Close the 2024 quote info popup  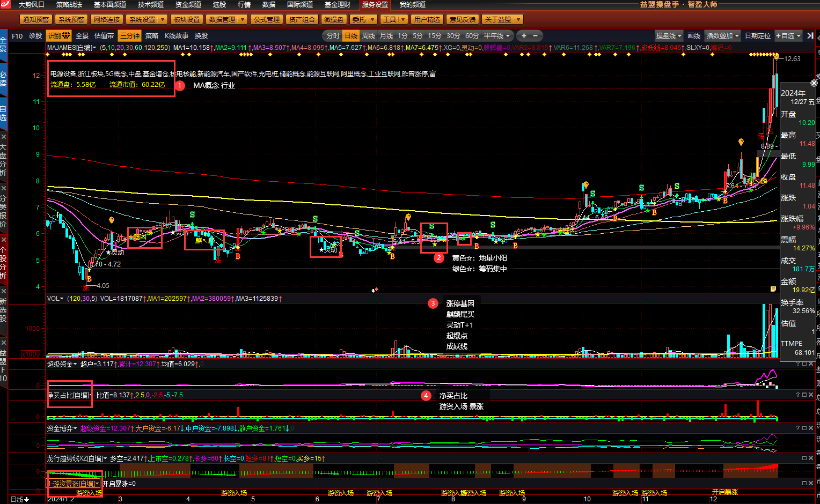click(814, 83)
